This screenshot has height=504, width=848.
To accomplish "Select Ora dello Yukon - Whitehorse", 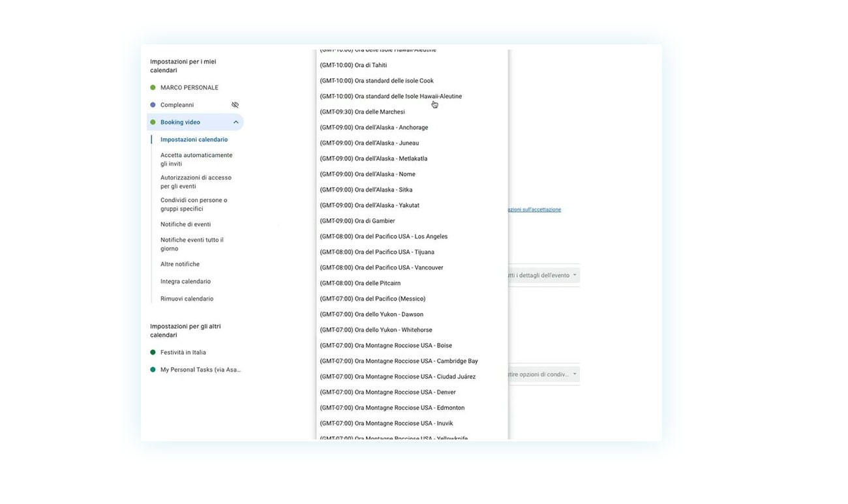I will [x=412, y=330].
